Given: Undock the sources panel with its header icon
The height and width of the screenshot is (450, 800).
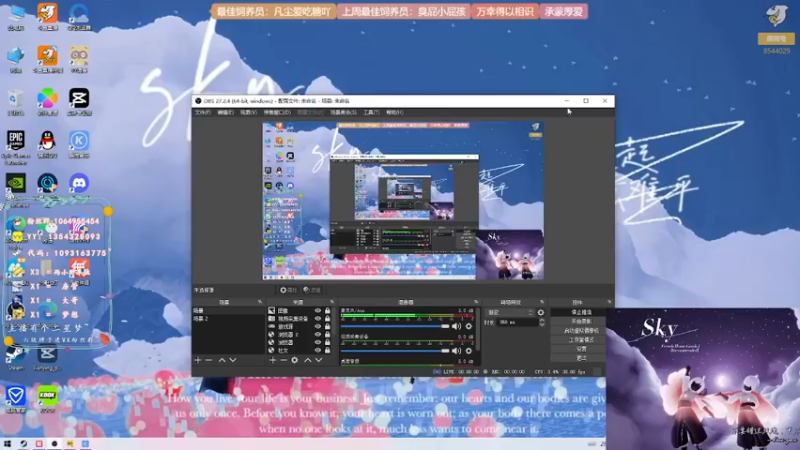Looking at the screenshot, I should tap(332, 303).
